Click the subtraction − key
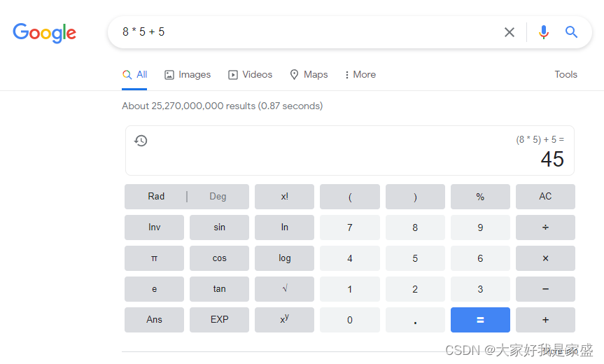The image size is (604, 364). [x=545, y=289]
